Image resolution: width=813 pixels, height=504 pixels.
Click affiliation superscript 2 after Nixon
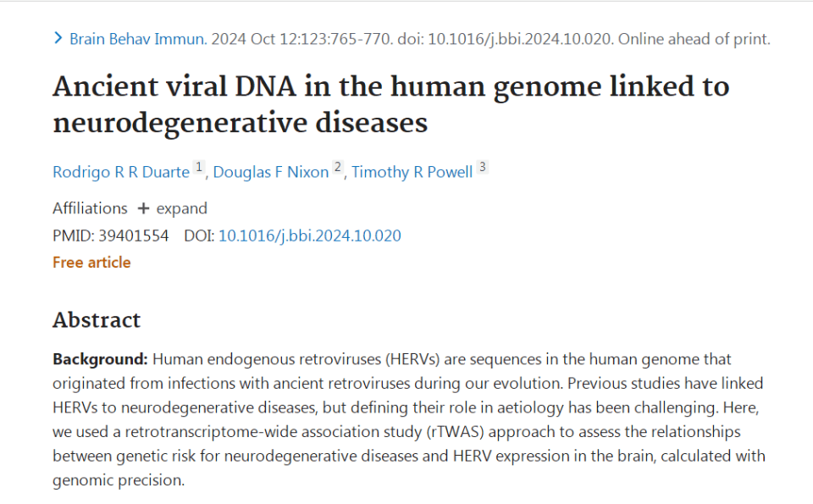[338, 168]
